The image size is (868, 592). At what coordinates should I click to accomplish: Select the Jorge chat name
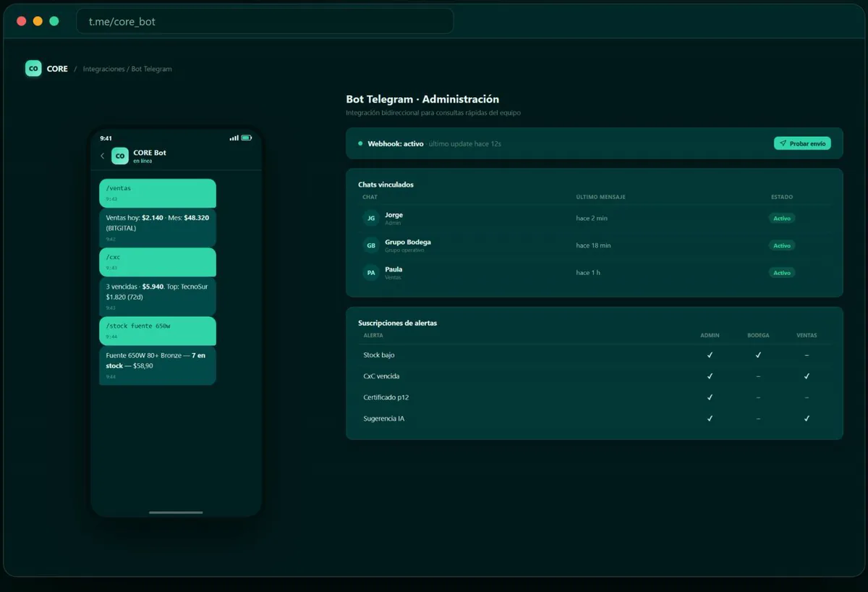(x=393, y=215)
